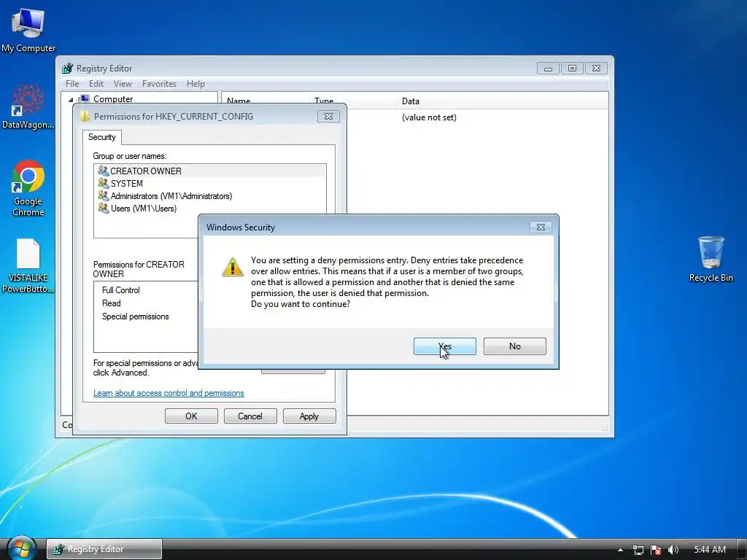Click the Administrators group icon
Viewport: 747px width, 560px height.
(103, 195)
